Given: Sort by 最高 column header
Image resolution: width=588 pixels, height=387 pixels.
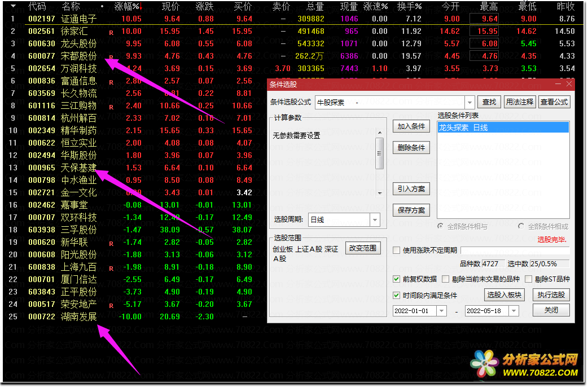Looking at the screenshot, I should 489,6.
